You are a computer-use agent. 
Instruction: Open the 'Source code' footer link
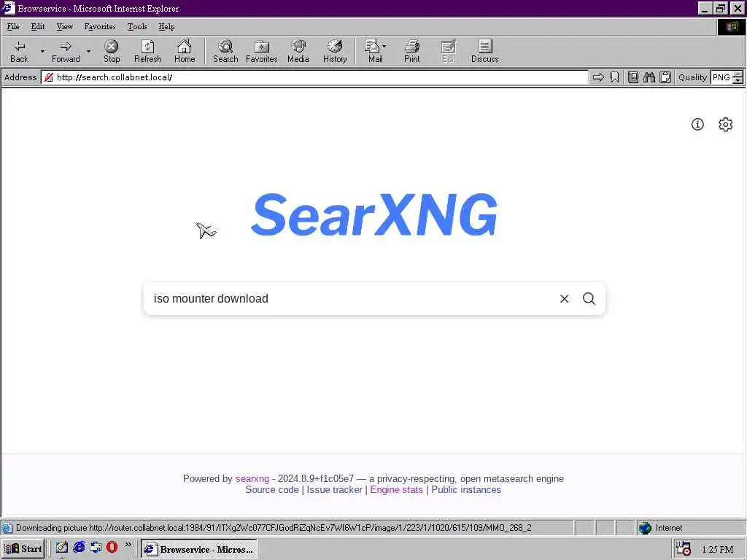click(x=272, y=489)
